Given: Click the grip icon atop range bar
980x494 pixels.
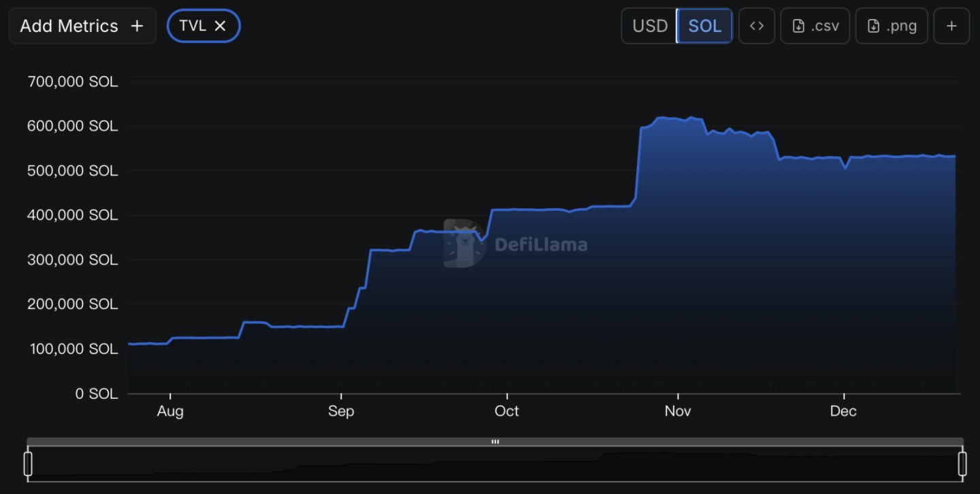Looking at the screenshot, I should point(495,442).
